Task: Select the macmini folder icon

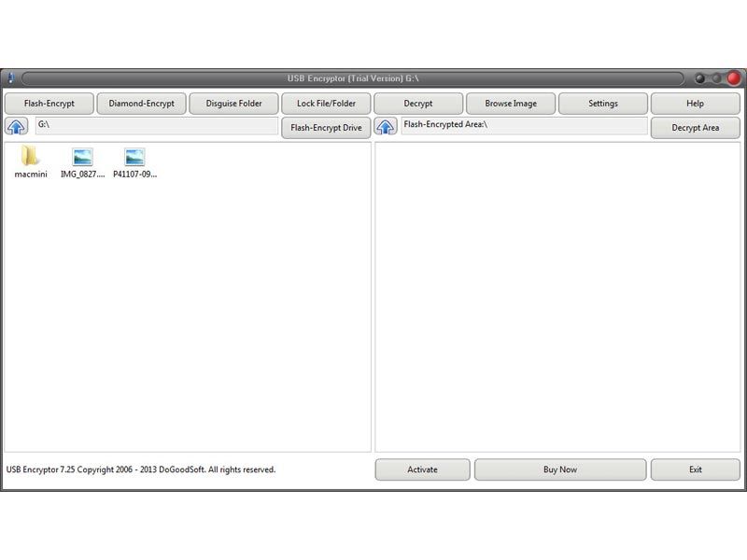Action: 31,158
